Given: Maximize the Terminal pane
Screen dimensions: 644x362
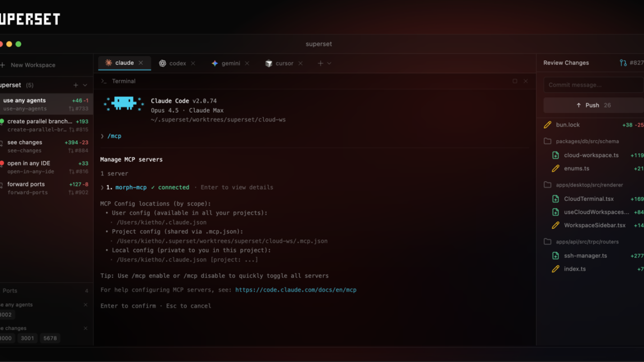Looking at the screenshot, I should point(515,81).
